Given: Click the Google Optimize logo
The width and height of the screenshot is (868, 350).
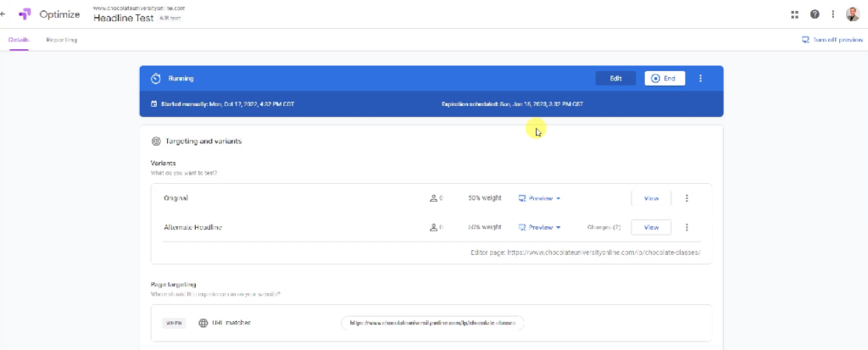Looking at the screenshot, I should [25, 14].
